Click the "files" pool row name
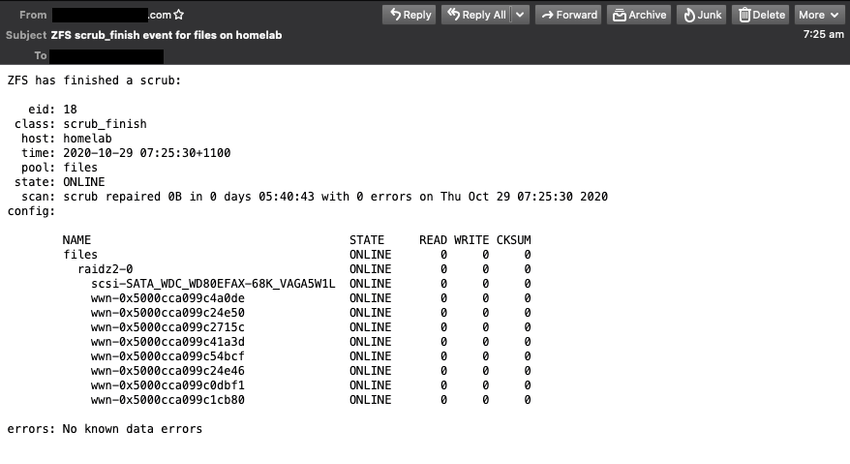Viewport: 850px width, 464px height. coord(80,255)
